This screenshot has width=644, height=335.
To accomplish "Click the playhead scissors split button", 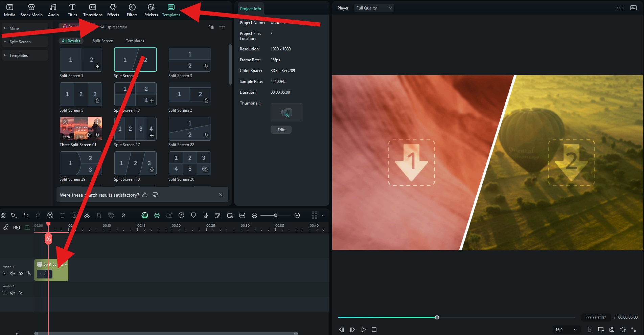I will tap(48, 239).
